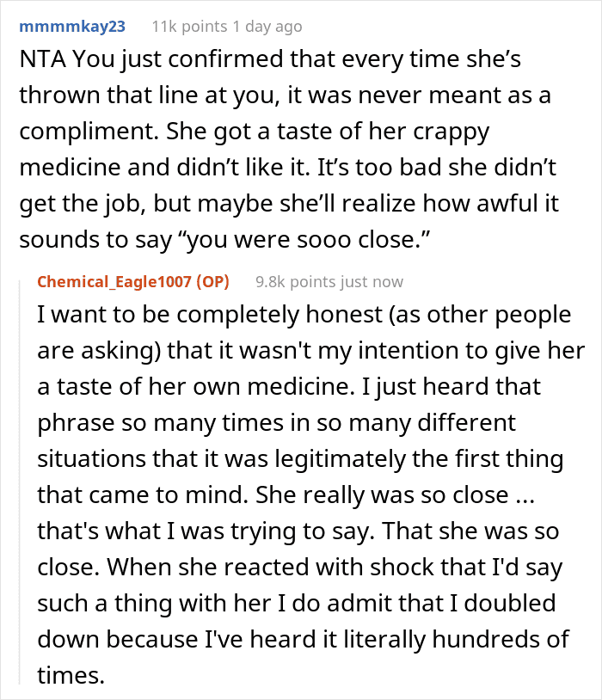Open mmmmkay23's user profile

pyautogui.click(x=72, y=27)
